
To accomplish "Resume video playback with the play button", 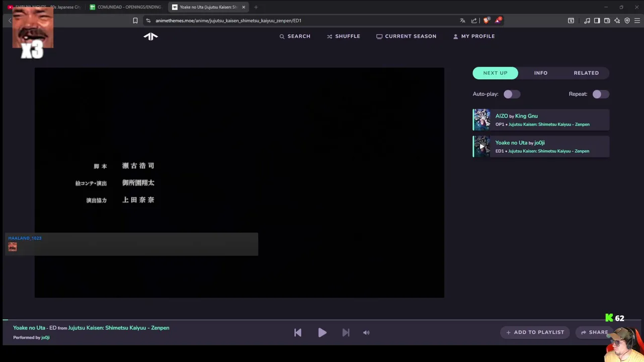I will pyautogui.click(x=322, y=332).
